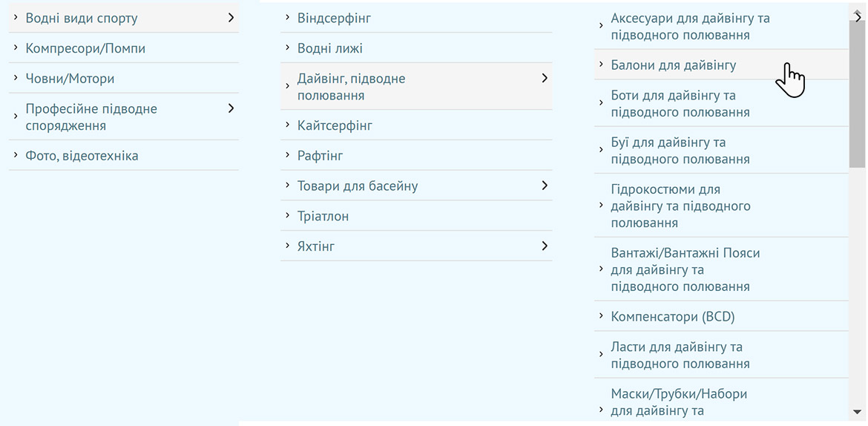Image resolution: width=868 pixels, height=426 pixels.
Task: Choose Гідрокостюми для дайвінгу та підводного полювання
Action: coord(680,206)
